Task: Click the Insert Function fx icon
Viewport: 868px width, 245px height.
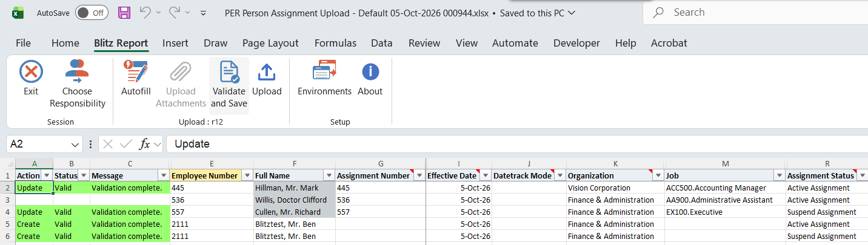Action: pyautogui.click(x=145, y=144)
